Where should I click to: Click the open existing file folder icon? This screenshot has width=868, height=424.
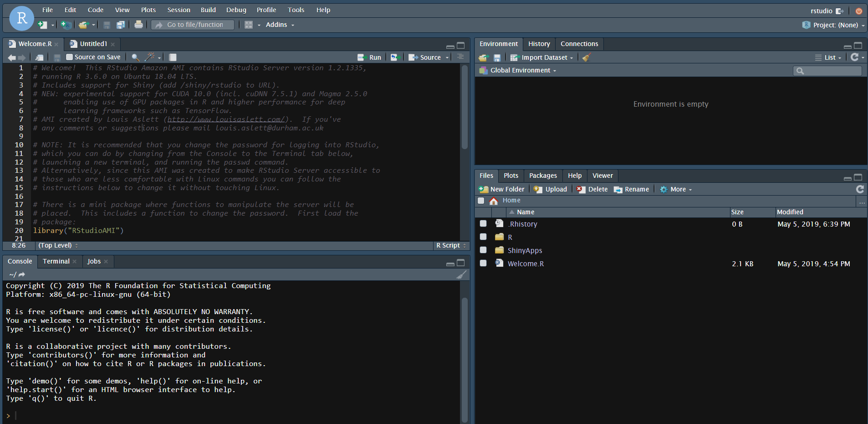point(83,25)
